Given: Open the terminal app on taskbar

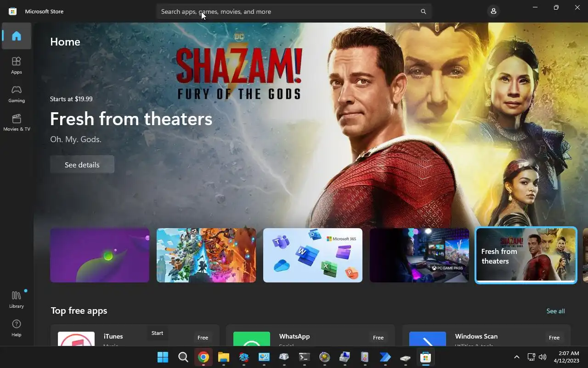Looking at the screenshot, I should point(304,357).
